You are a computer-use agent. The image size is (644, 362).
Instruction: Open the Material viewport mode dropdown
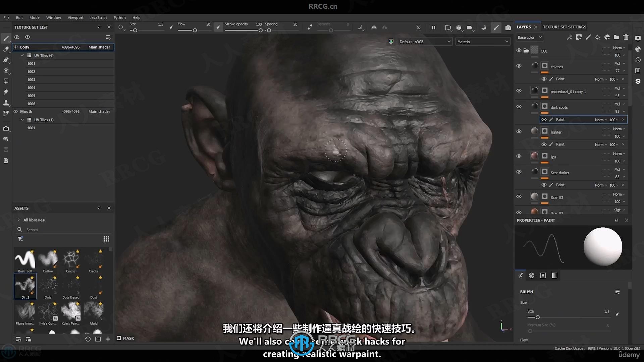(483, 42)
